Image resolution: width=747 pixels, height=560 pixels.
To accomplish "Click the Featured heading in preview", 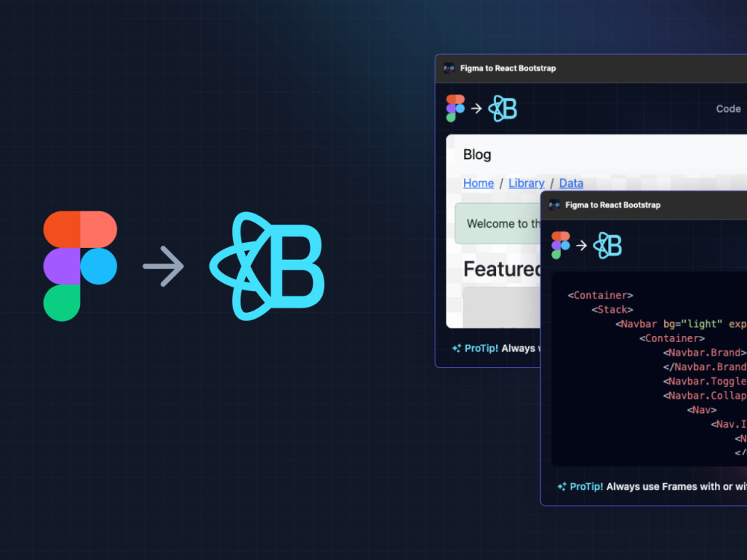I will coord(502,269).
